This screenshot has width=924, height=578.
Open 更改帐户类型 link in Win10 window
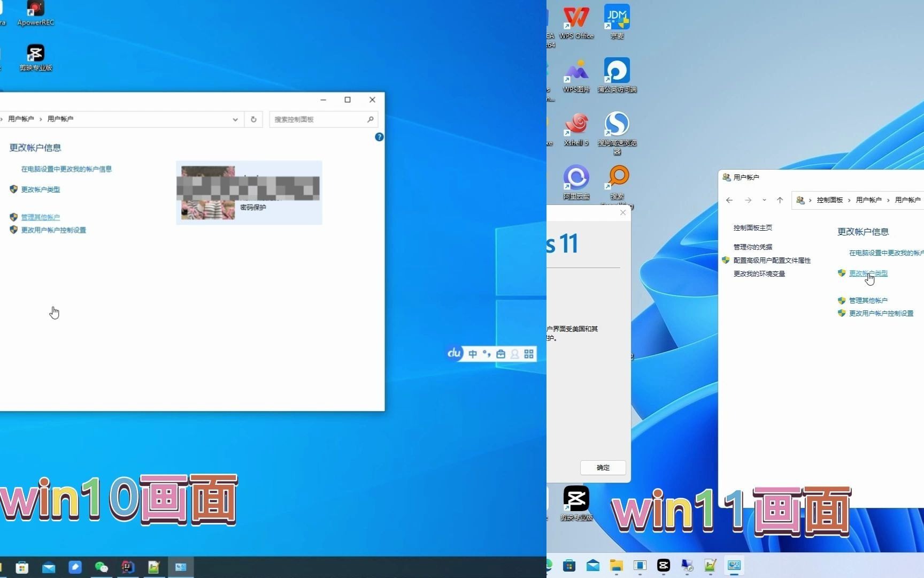click(41, 189)
